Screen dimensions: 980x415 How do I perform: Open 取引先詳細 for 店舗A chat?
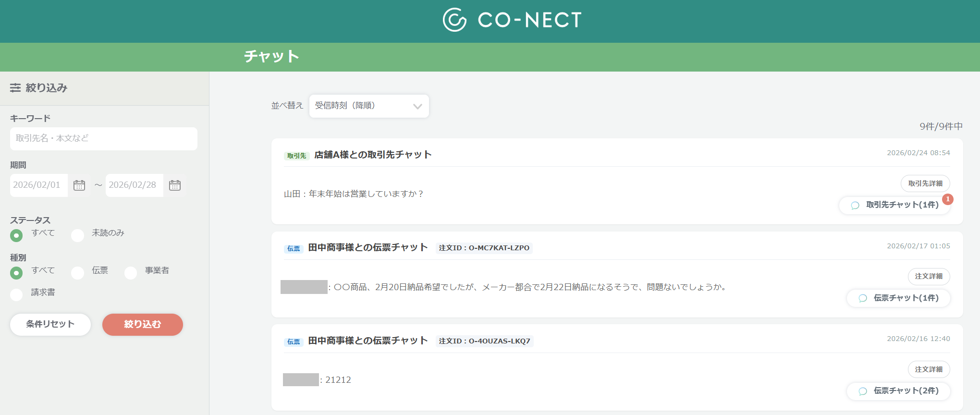pyautogui.click(x=925, y=183)
